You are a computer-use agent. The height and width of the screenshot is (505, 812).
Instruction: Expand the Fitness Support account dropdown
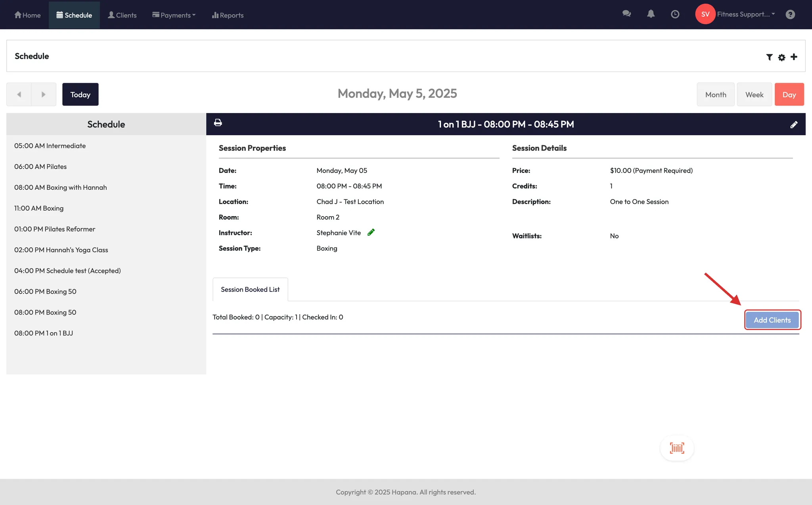click(745, 14)
